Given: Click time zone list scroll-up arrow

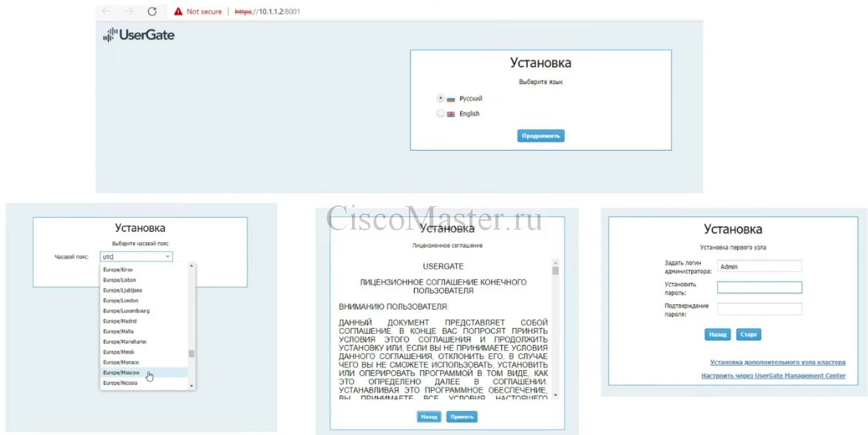Looking at the screenshot, I should click(x=192, y=266).
